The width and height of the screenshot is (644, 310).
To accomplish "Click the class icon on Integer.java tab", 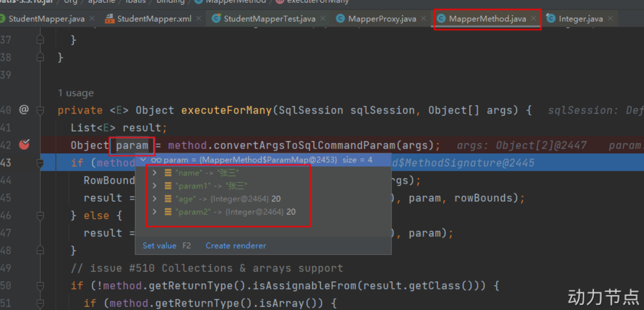I will point(551,19).
